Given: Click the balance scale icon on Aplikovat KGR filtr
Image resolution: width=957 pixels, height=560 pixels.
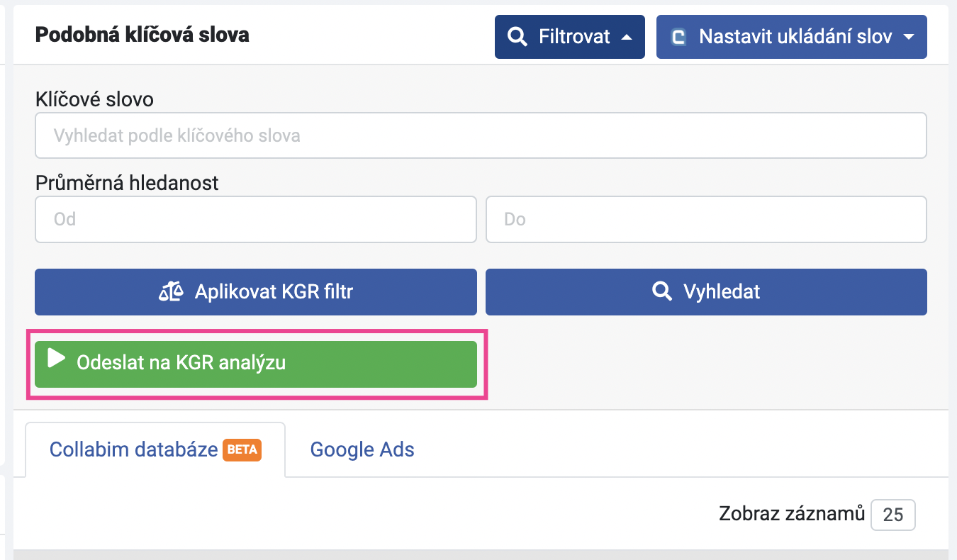Looking at the screenshot, I should (x=171, y=291).
